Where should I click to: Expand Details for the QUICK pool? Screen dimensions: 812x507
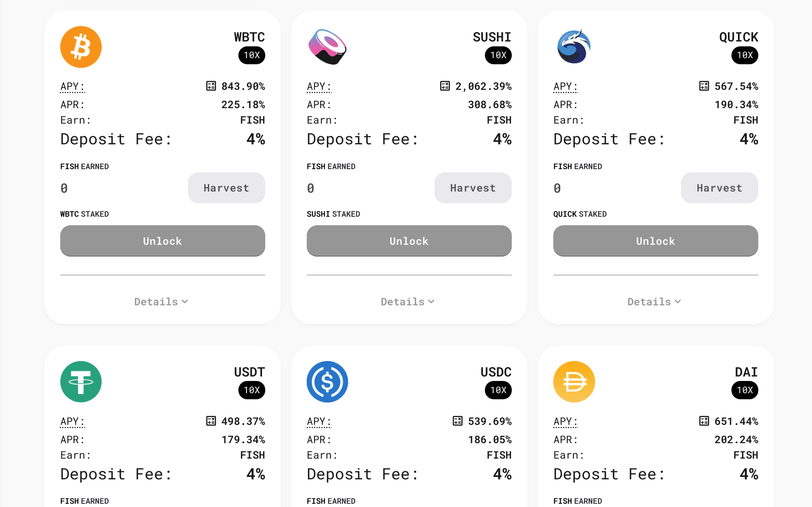point(655,302)
